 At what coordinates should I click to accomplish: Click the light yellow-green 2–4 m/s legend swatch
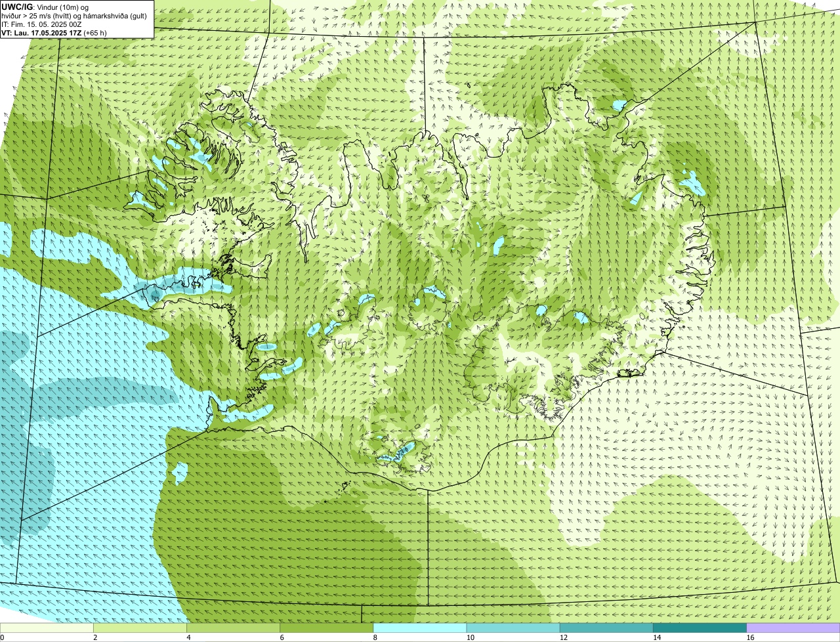pos(140,628)
